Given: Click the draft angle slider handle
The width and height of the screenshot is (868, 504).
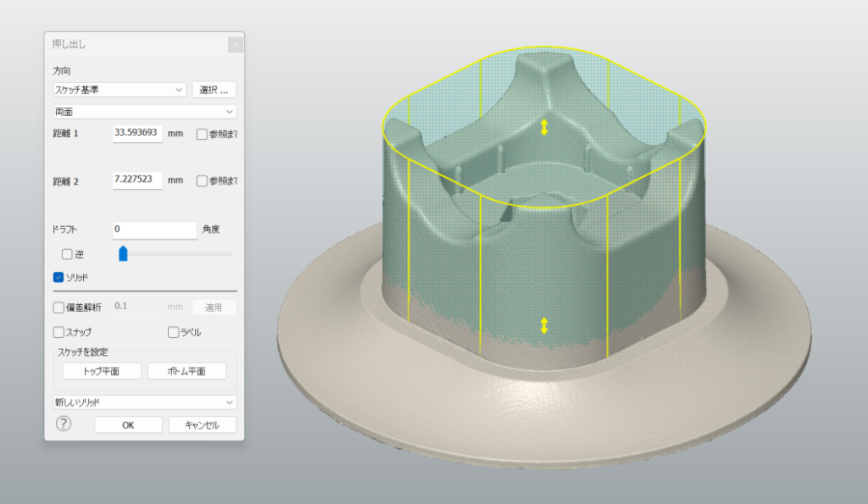Looking at the screenshot, I should tap(123, 253).
